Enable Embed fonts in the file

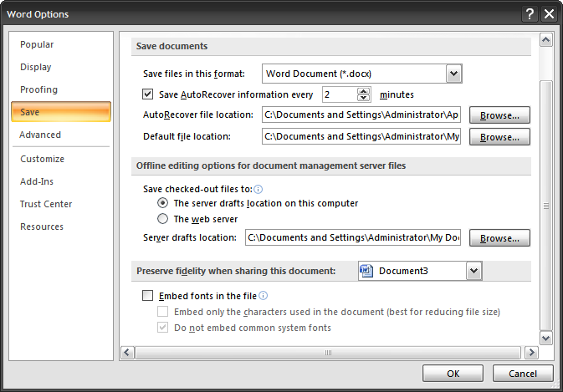[147, 296]
